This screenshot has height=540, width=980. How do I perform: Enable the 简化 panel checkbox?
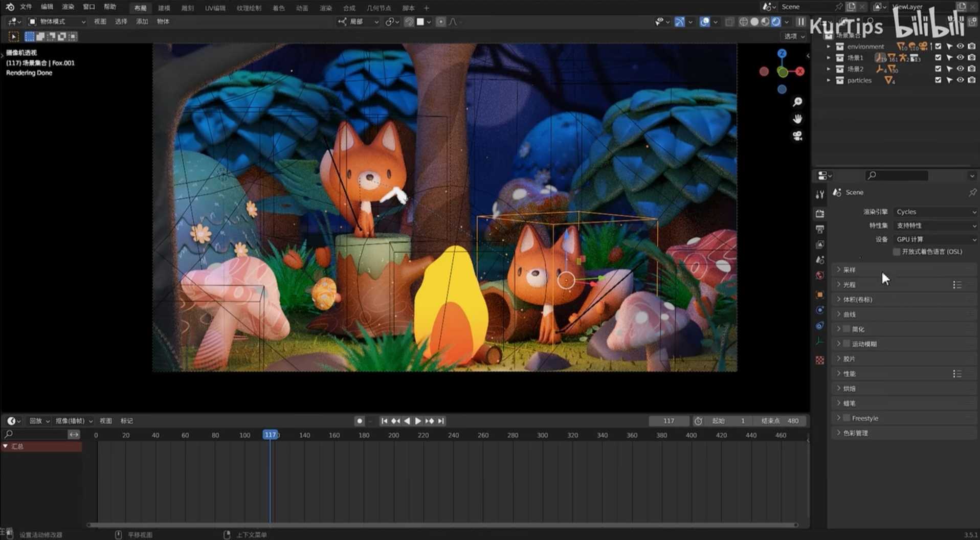[x=847, y=329]
